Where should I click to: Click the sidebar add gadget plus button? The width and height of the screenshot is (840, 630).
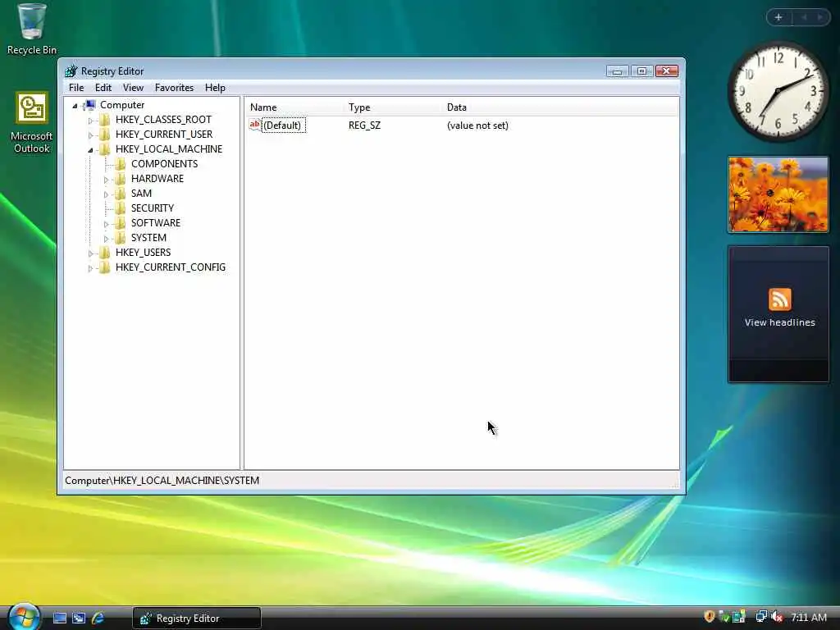tap(778, 17)
